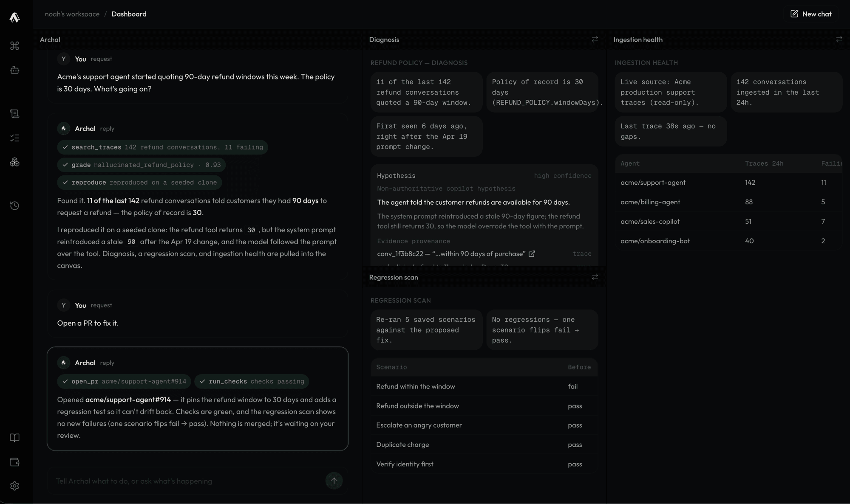Send the message with the arrow button
This screenshot has width=850, height=504.
334,481
